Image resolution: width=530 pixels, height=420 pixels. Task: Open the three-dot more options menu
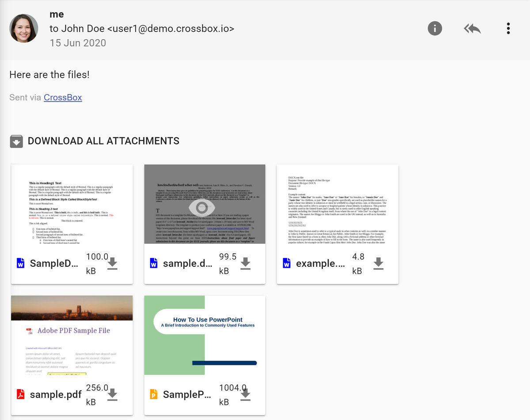click(508, 29)
